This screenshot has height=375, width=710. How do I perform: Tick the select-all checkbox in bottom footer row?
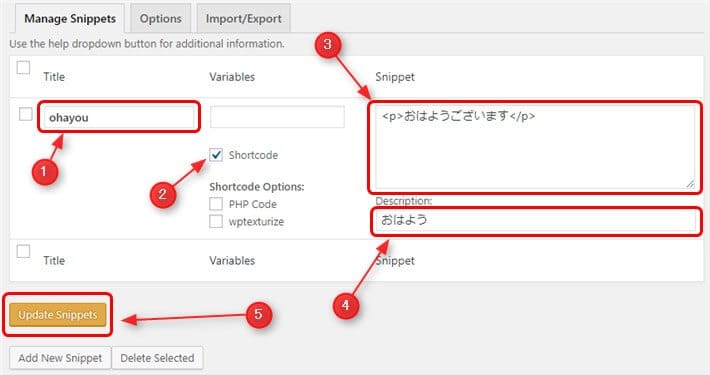point(23,251)
